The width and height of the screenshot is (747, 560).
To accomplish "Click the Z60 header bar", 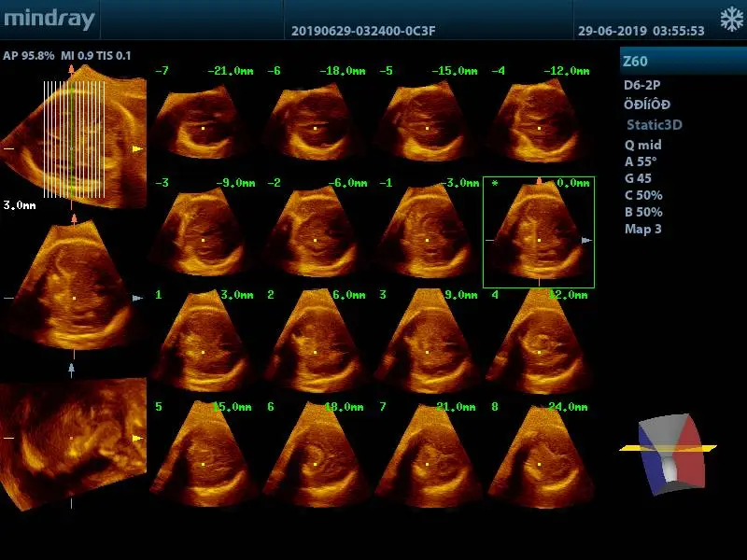I will point(682,62).
